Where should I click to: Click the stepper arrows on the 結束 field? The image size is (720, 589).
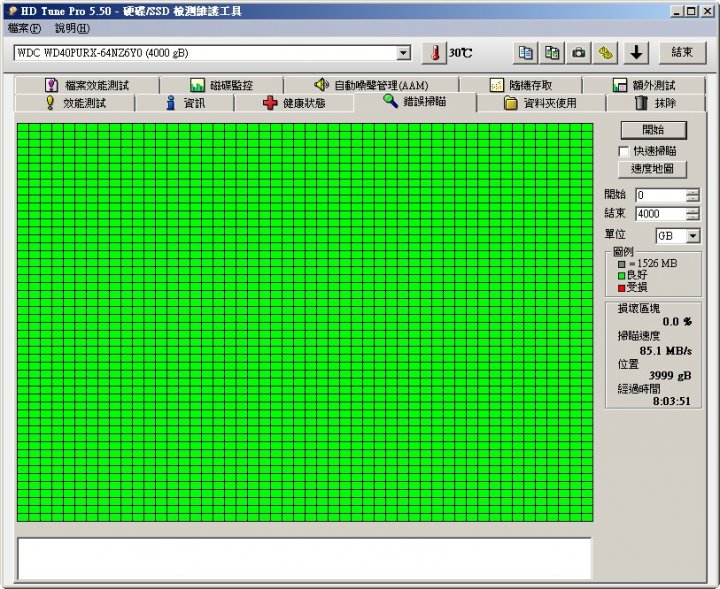coord(693,213)
